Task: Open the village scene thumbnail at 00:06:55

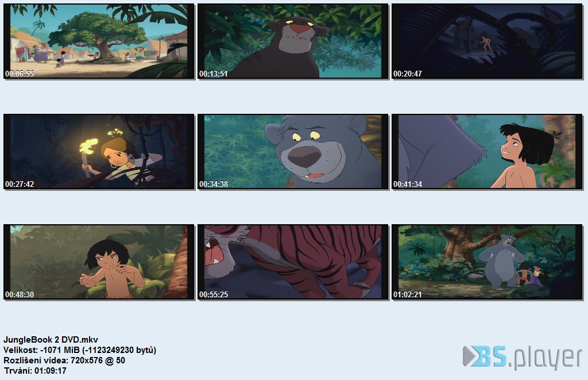Action: pyautogui.click(x=99, y=41)
